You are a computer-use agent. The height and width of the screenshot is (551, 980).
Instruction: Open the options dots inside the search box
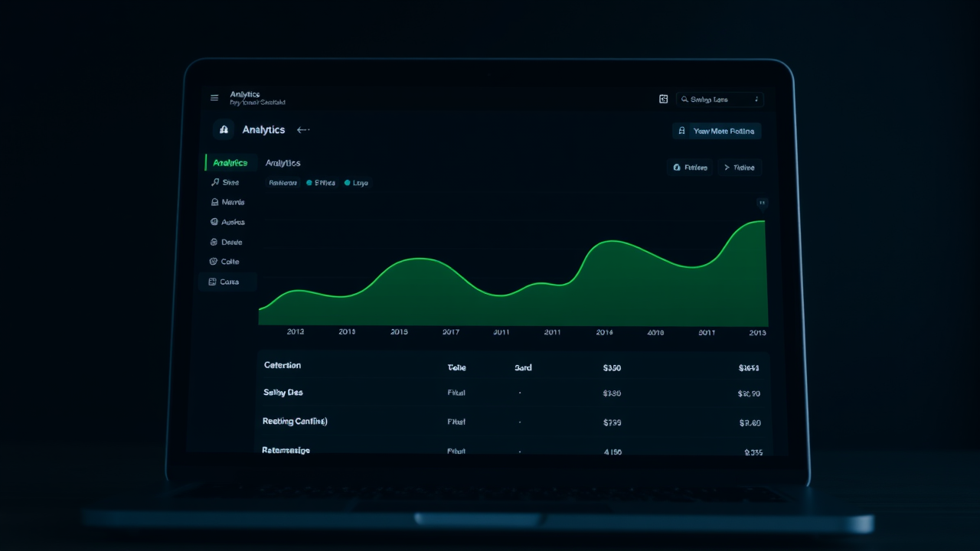pyautogui.click(x=756, y=99)
